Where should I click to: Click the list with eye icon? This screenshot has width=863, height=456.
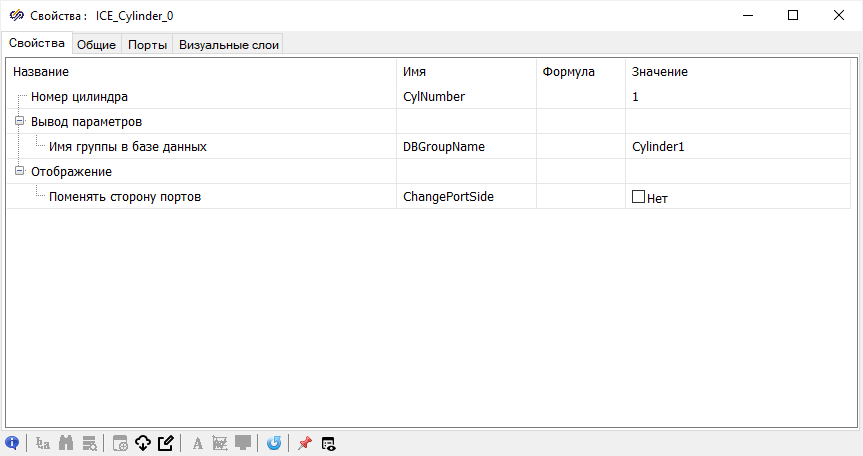328,443
